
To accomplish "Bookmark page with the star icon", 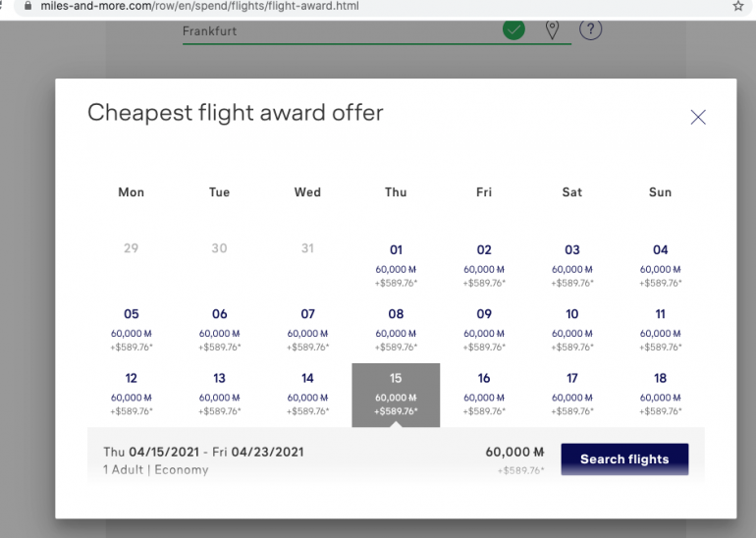I will point(738,6).
